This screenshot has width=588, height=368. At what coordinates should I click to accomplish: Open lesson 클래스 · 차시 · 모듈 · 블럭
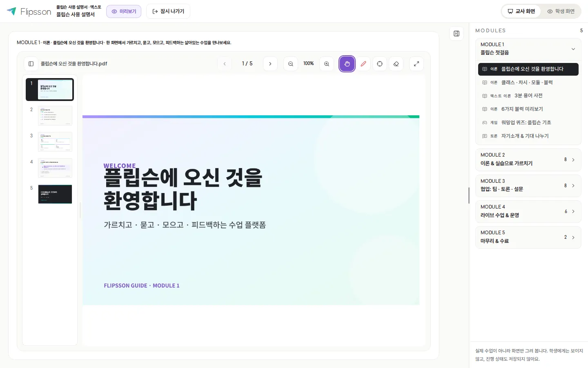pyautogui.click(x=528, y=83)
